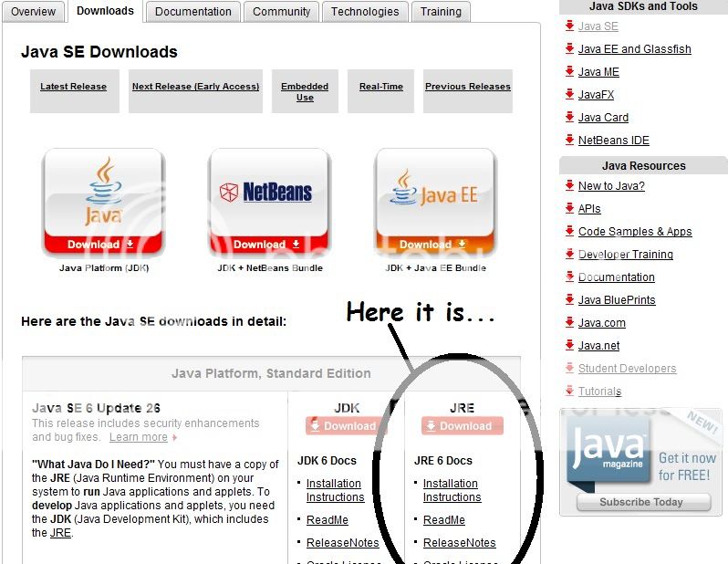Click the JRE link in description text

[60, 533]
